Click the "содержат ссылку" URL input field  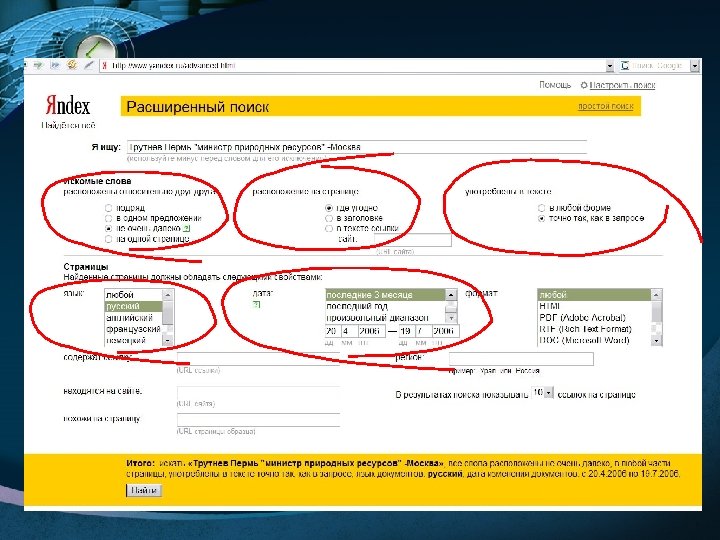click(259, 359)
